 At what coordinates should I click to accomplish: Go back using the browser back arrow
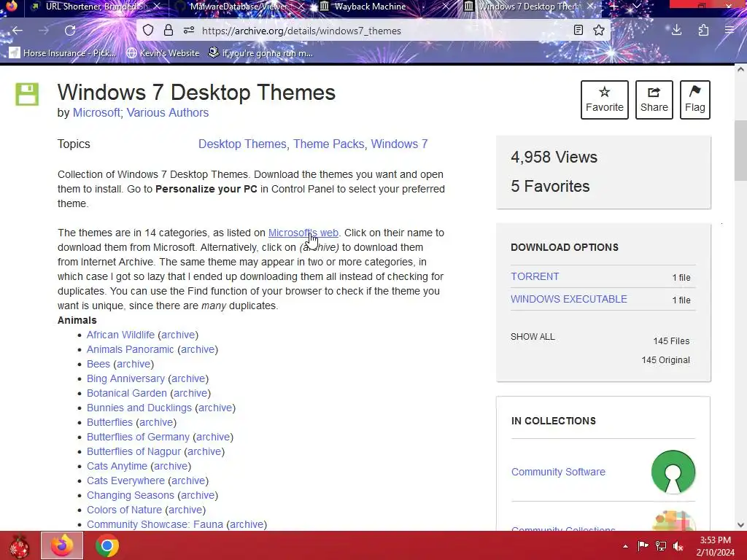pos(18,31)
